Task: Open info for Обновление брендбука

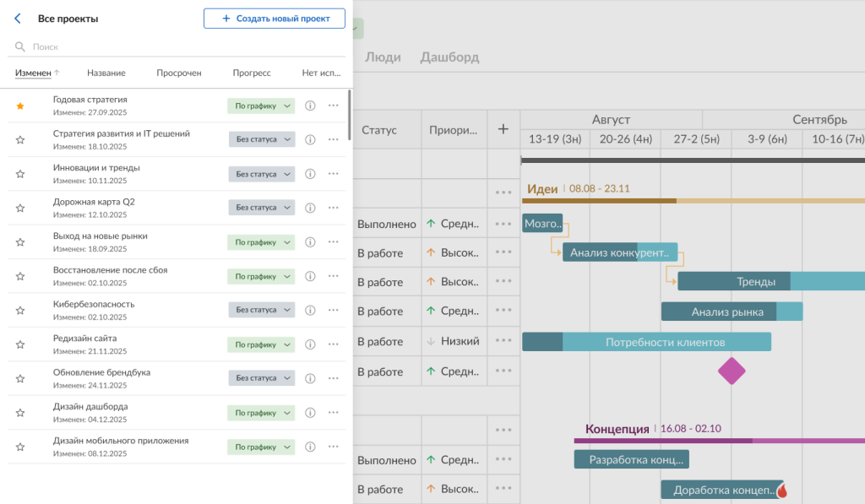Action: [310, 378]
